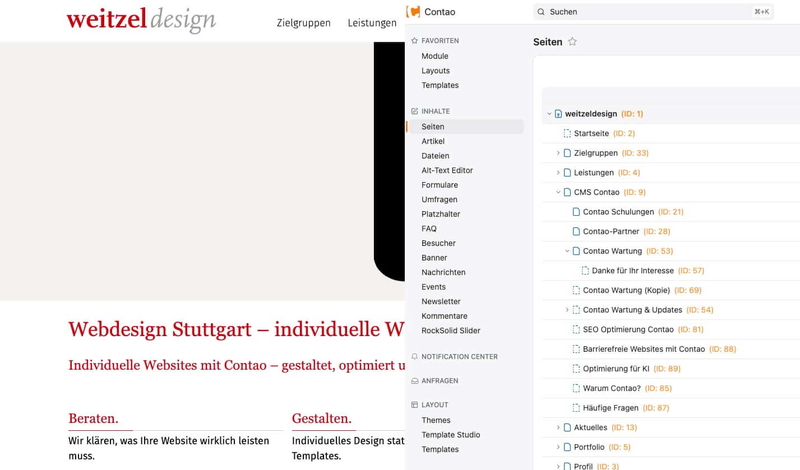
Task: Open Module in the favorites list
Action: (x=435, y=56)
